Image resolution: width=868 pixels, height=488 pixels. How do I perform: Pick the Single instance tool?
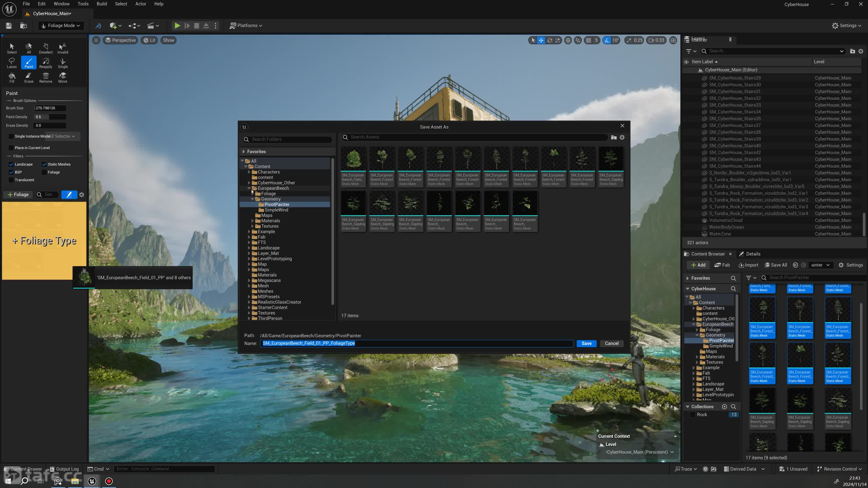(63, 63)
